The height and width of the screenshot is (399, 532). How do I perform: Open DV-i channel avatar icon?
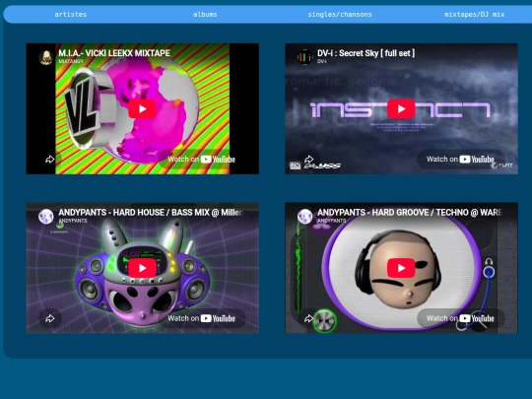click(x=304, y=57)
